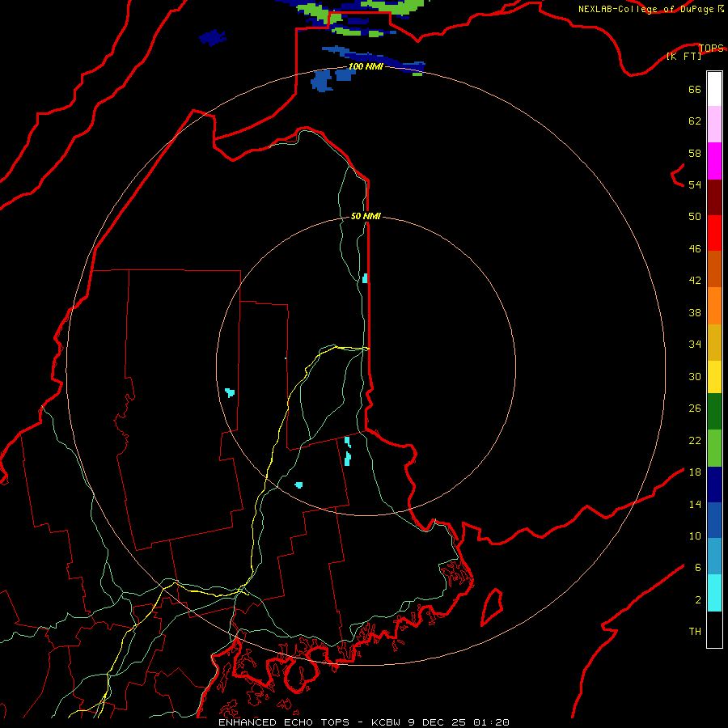The image size is (728, 728).
Task: Click the orange 38-42 kft legend swatch
Action: (x=714, y=306)
